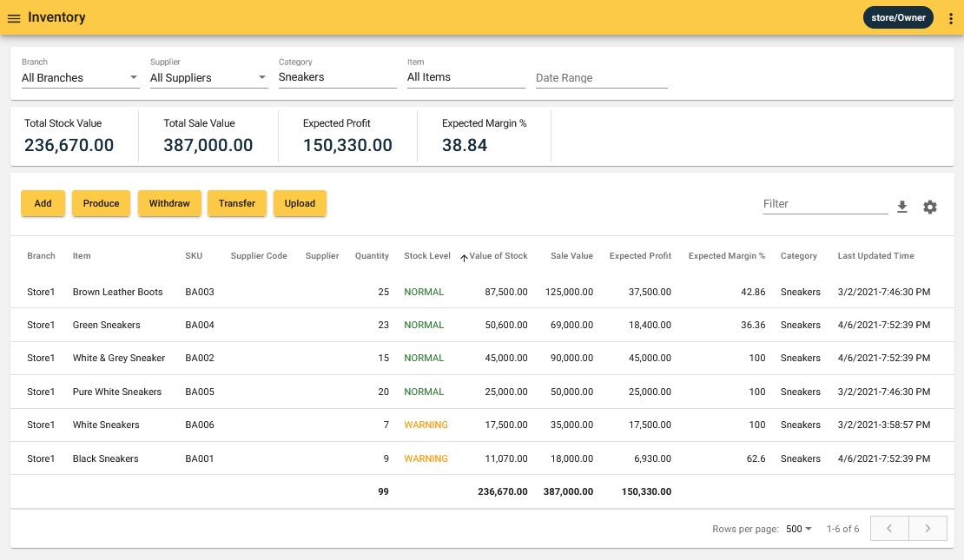The width and height of the screenshot is (964, 560).
Task: Click the Produce button
Action: point(101,203)
